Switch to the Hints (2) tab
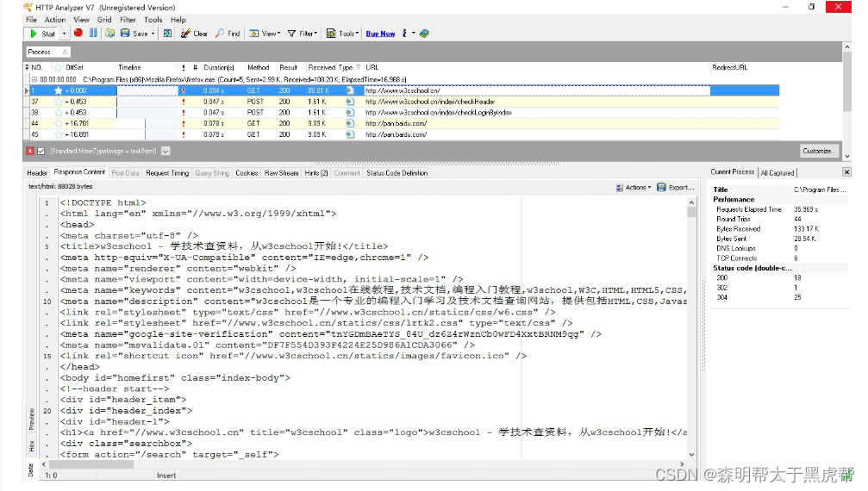 pyautogui.click(x=316, y=173)
